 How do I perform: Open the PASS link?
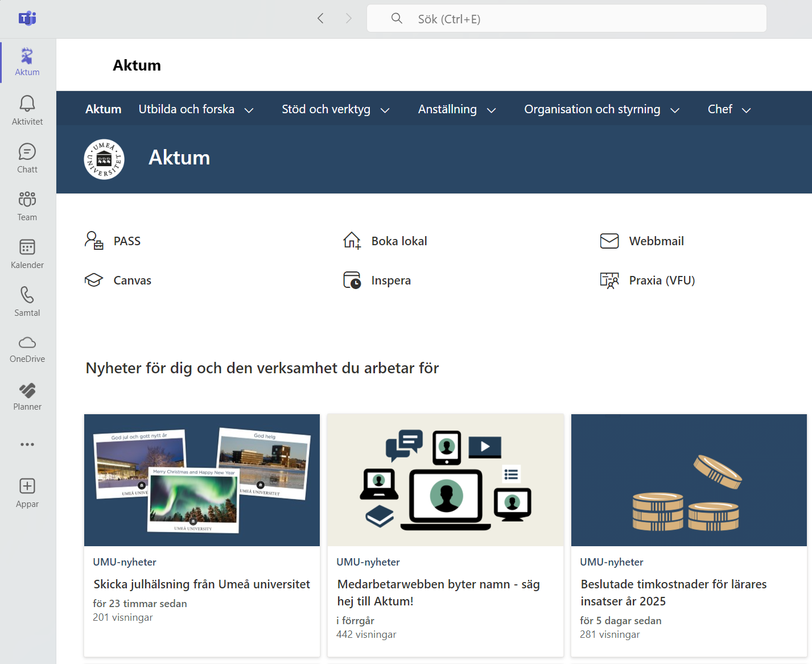(x=127, y=241)
